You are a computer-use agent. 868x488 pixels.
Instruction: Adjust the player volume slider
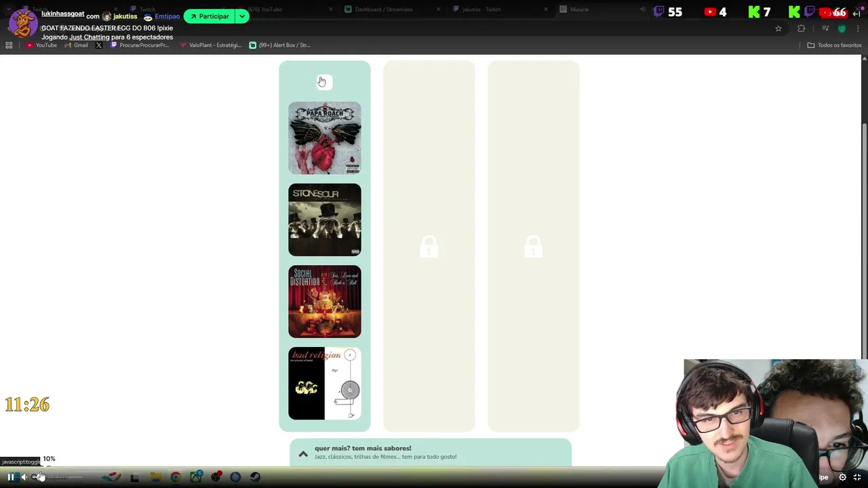click(58, 477)
